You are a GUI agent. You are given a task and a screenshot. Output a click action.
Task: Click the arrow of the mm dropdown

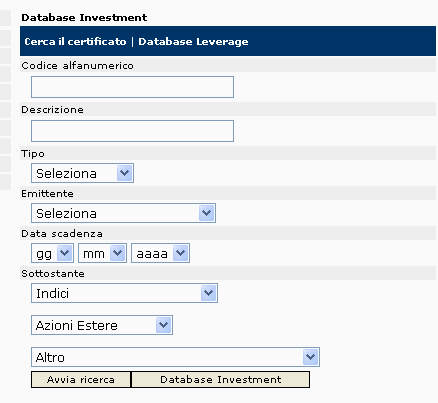pos(118,253)
